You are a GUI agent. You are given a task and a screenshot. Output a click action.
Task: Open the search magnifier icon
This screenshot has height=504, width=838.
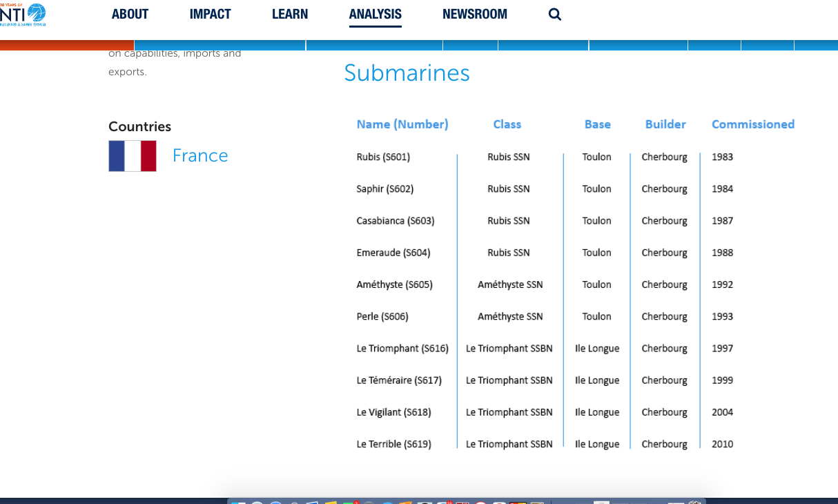point(555,14)
